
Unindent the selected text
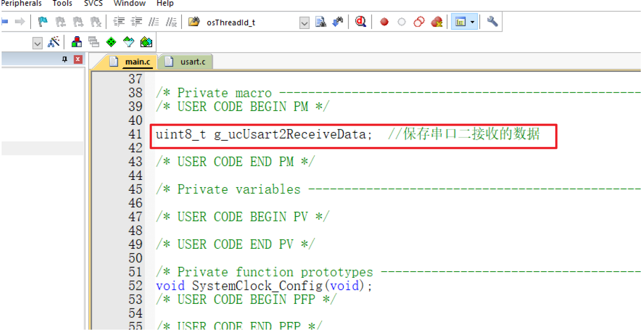(136, 22)
